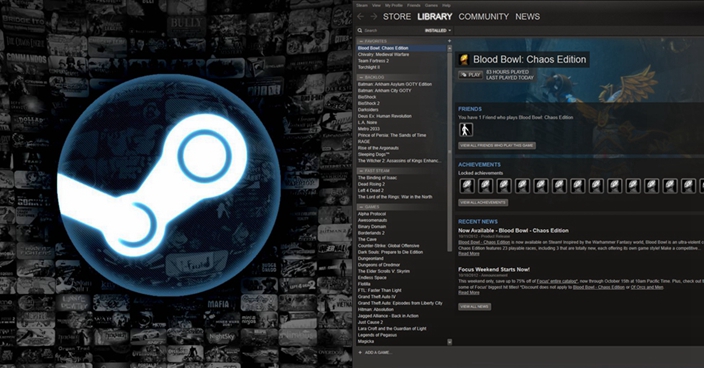The width and height of the screenshot is (704, 368).
Task: Select Metro 2033 in the list
Action: click(369, 129)
